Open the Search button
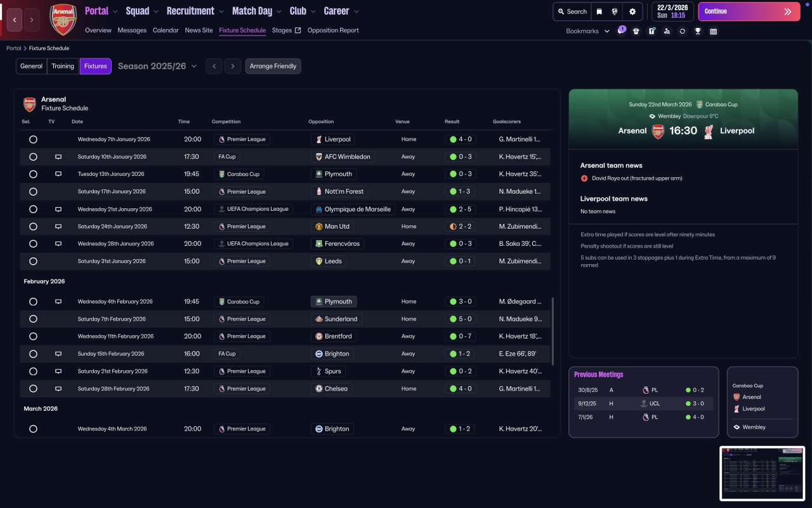This screenshot has width=812, height=508. (x=571, y=11)
